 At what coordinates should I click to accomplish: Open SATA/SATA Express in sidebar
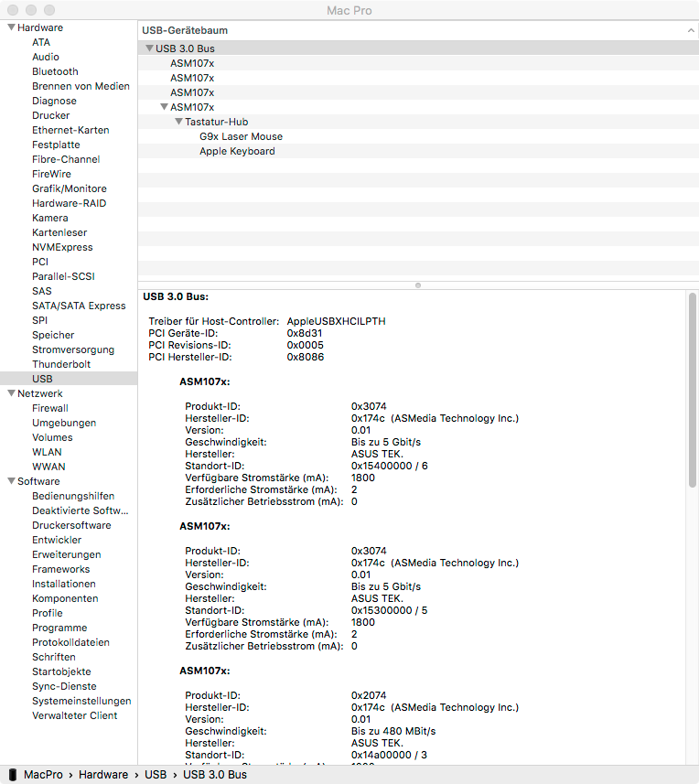(x=79, y=306)
